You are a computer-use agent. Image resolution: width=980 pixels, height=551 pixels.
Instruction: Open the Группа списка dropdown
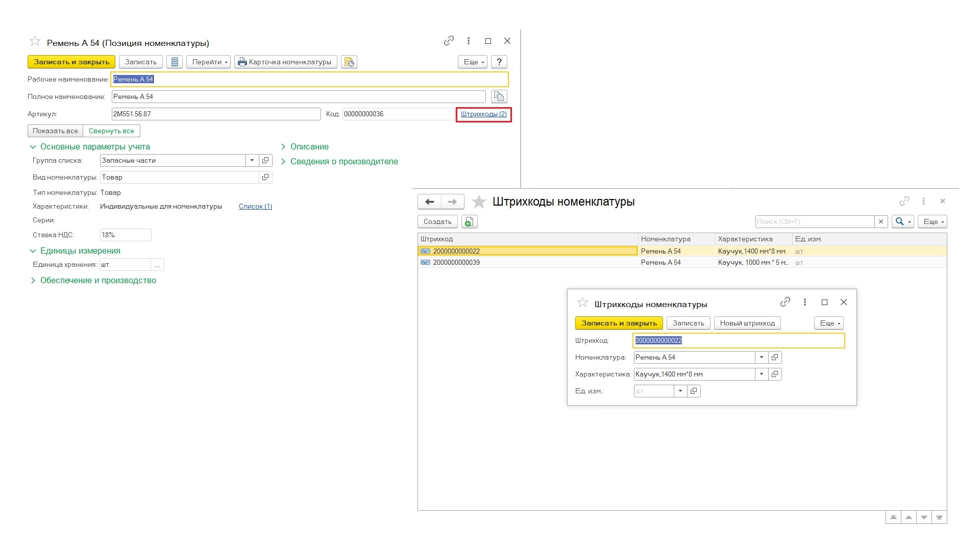coord(252,161)
